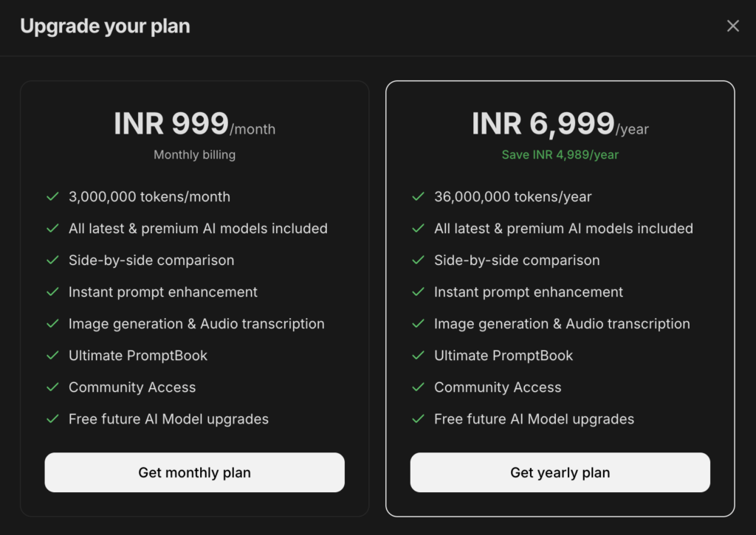Click the checkmark next to Instant prompt enhancement on yearly plan

pyautogui.click(x=418, y=291)
